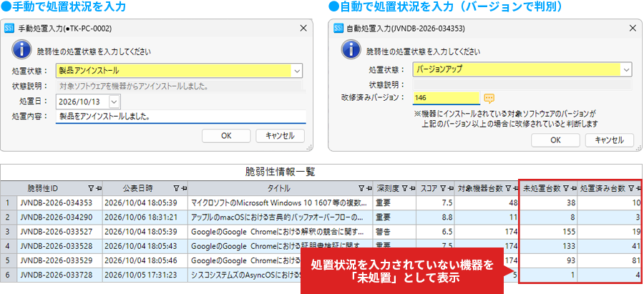This screenshot has height=294, width=644.
Task: Select the JVNDB-2026-033728 cell
Action: [x=59, y=275]
